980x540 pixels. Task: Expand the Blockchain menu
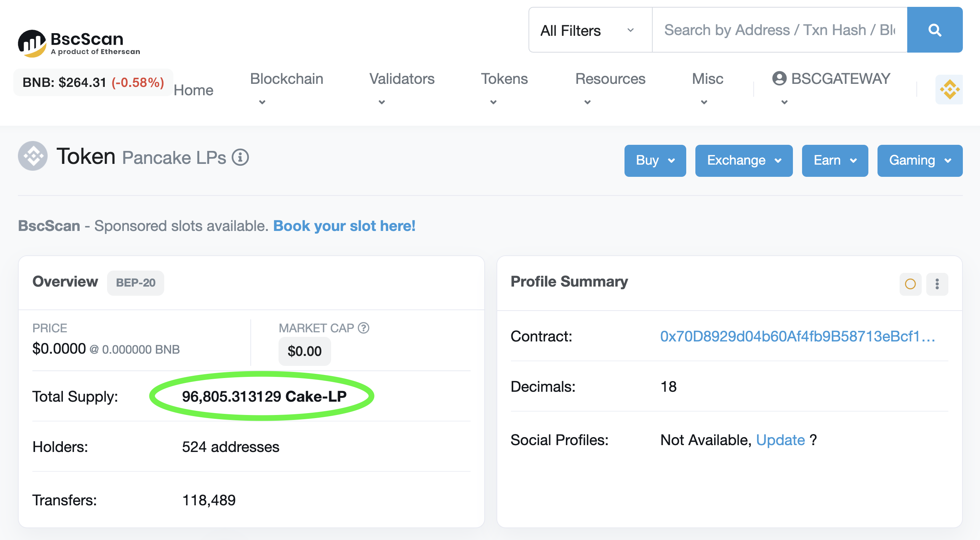click(287, 89)
